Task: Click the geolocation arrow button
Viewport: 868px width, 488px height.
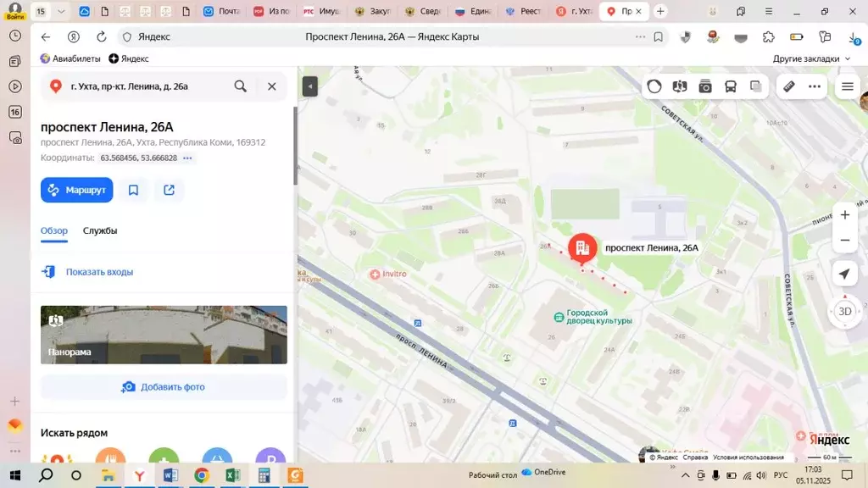Action: (x=844, y=274)
